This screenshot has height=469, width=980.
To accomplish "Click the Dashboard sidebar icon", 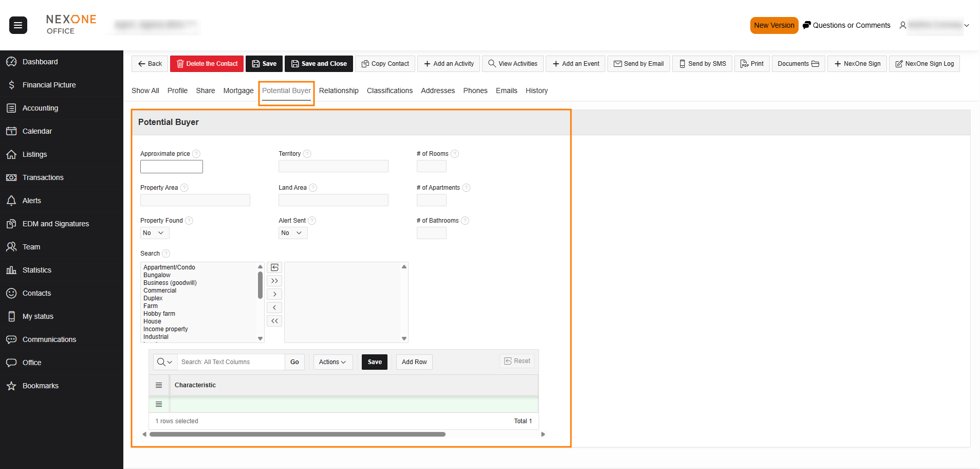I will (11, 62).
